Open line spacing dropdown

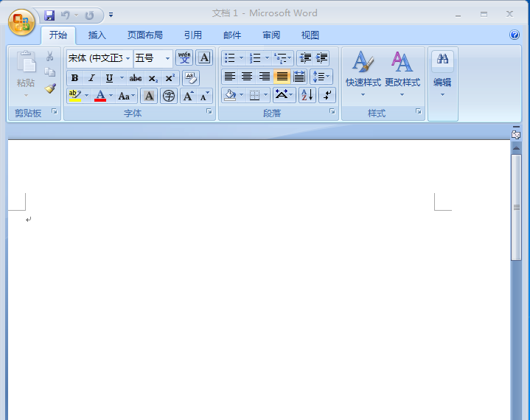pos(321,77)
